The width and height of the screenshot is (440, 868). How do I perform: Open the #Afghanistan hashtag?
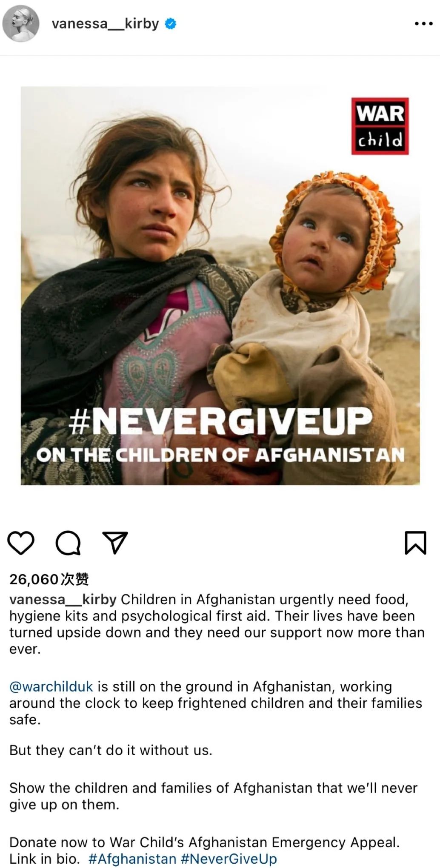pyautogui.click(x=132, y=859)
